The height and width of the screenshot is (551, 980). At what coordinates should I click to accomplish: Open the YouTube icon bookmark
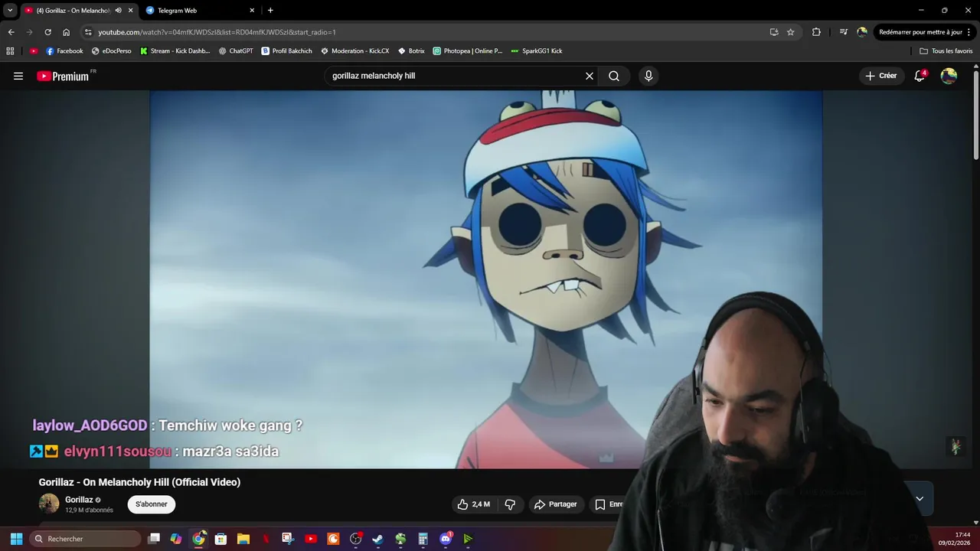(x=34, y=51)
